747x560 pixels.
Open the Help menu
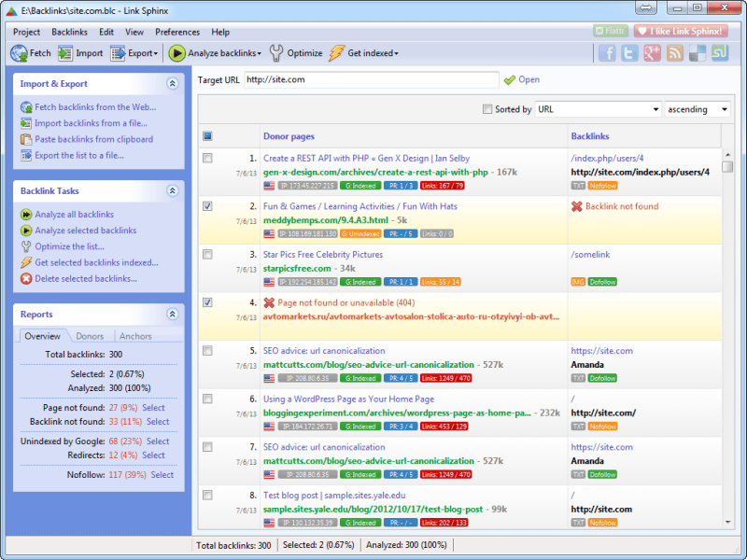220,32
